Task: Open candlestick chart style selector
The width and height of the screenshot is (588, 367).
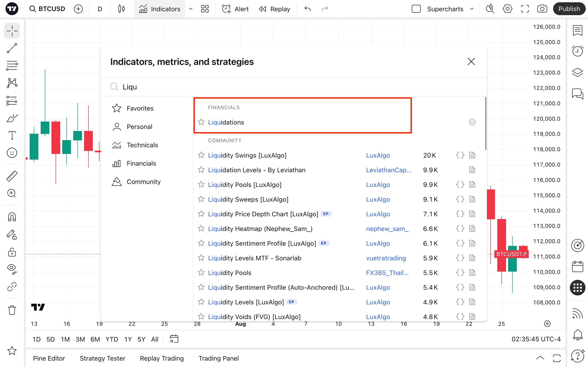Action: [121, 9]
